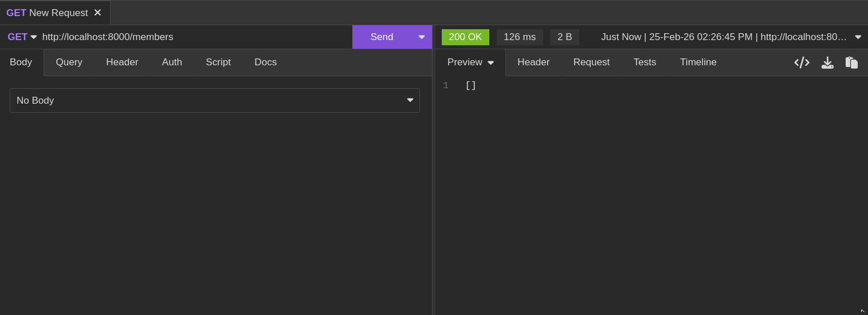This screenshot has width=868, height=315.
Task: Open the request Header tab
Action: [x=122, y=62]
